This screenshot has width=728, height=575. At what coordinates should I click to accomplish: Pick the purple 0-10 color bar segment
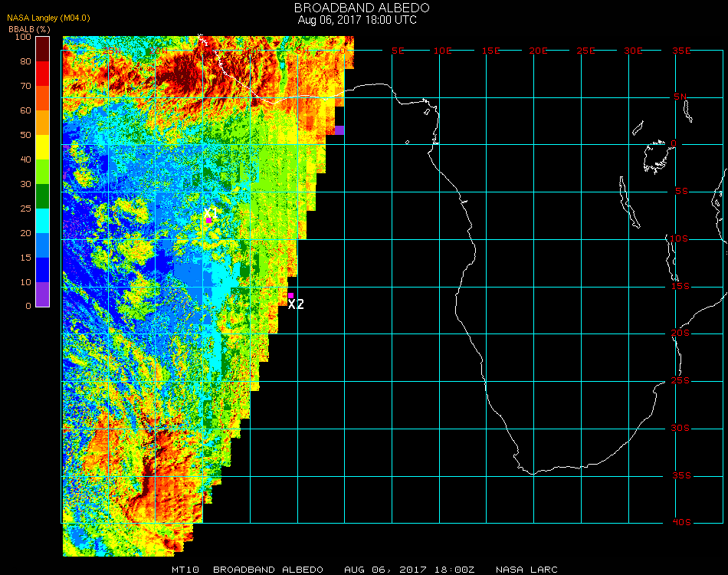[43, 294]
